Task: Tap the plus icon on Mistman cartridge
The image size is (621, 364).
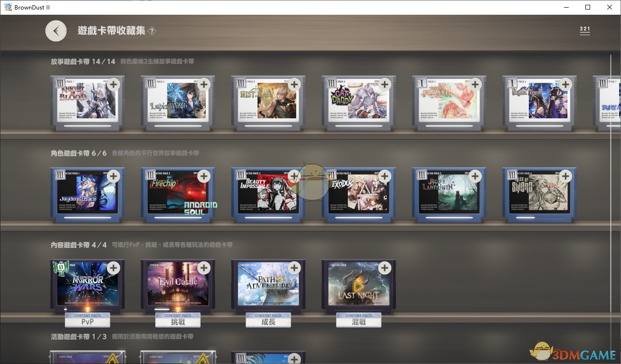Action: [295, 85]
